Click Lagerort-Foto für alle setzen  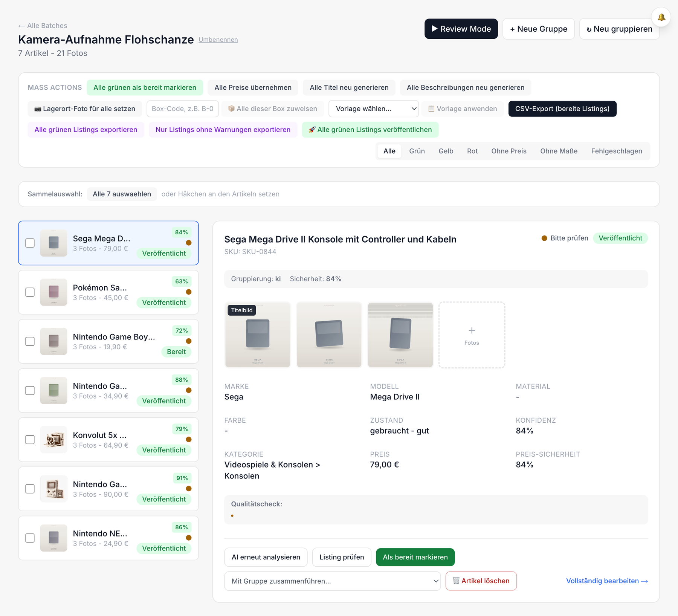tap(85, 109)
